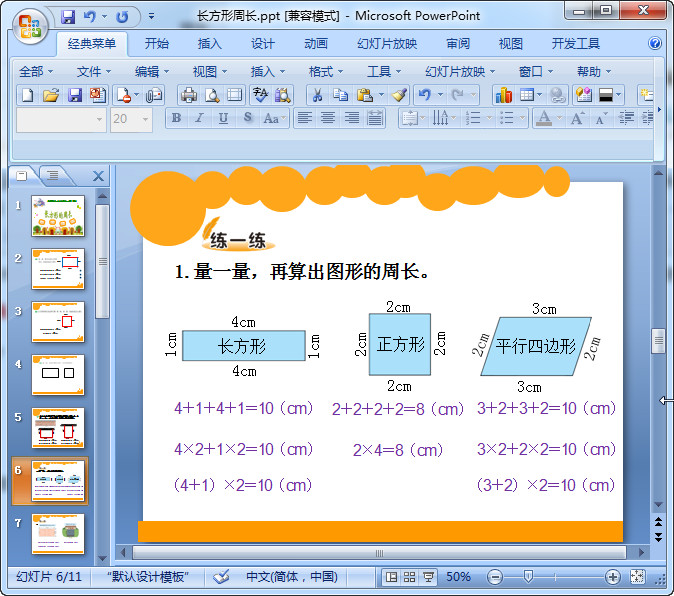Open the 文件 menu

(x=94, y=71)
